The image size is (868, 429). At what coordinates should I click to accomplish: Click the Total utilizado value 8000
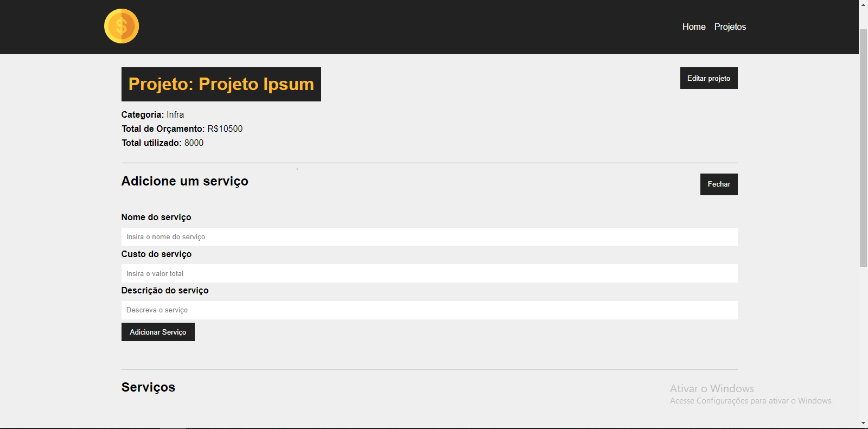(194, 143)
